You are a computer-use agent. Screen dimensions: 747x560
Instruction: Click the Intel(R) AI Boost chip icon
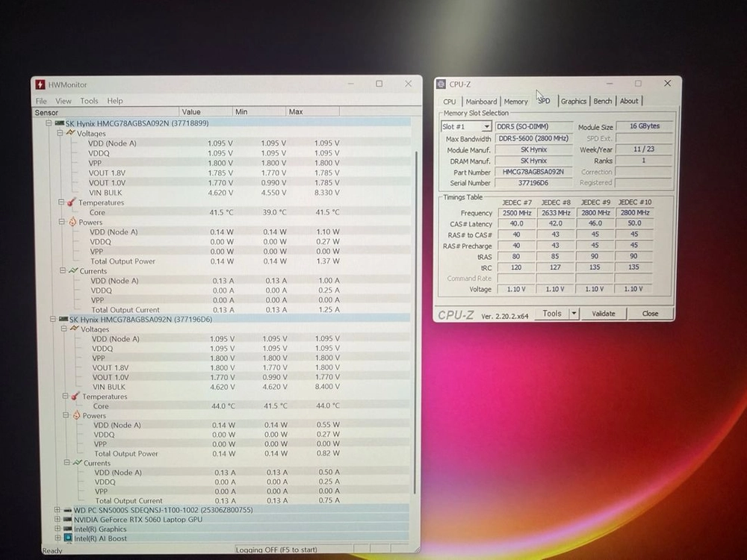click(68, 538)
